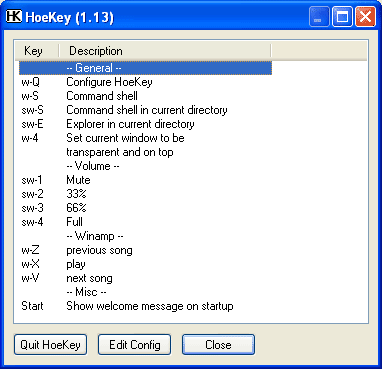Select the '-- Volume --' row
The height and width of the screenshot is (369, 382).
pyautogui.click(x=146, y=166)
